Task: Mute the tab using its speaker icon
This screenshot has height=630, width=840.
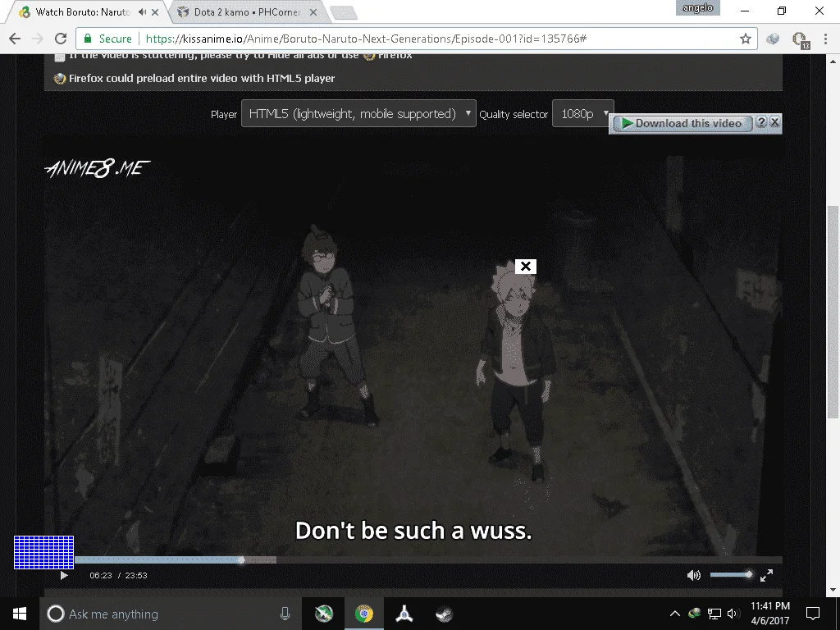Action: point(142,11)
